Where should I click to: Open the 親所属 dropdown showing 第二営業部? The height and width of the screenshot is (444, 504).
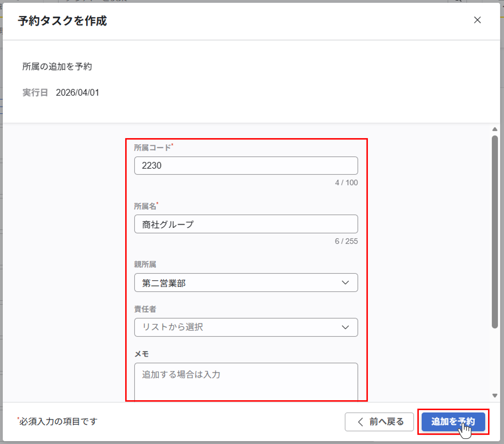[x=237, y=283]
